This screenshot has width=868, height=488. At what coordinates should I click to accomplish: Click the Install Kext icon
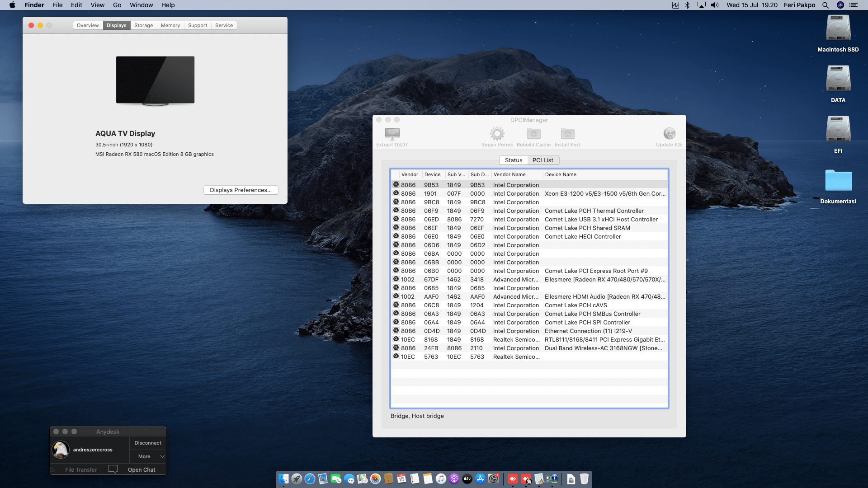tap(567, 134)
